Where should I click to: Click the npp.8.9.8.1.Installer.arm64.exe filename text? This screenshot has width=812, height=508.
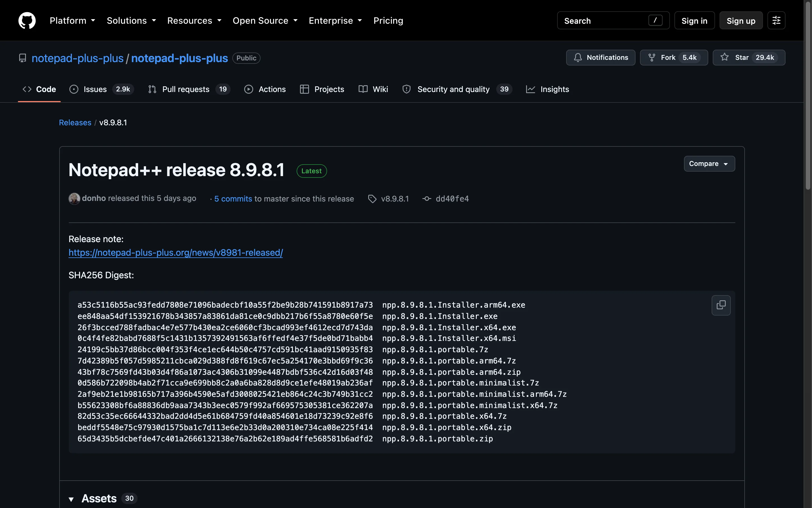(454, 305)
